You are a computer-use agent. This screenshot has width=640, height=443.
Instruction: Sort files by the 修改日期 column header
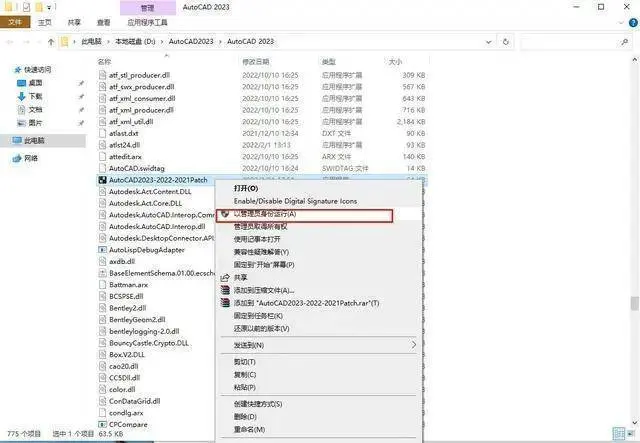point(256,62)
